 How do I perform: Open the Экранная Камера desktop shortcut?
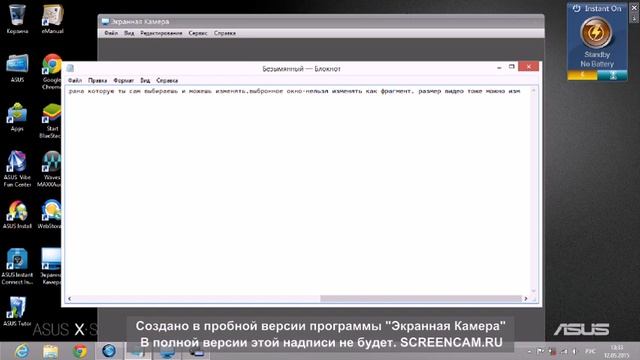click(x=51, y=266)
